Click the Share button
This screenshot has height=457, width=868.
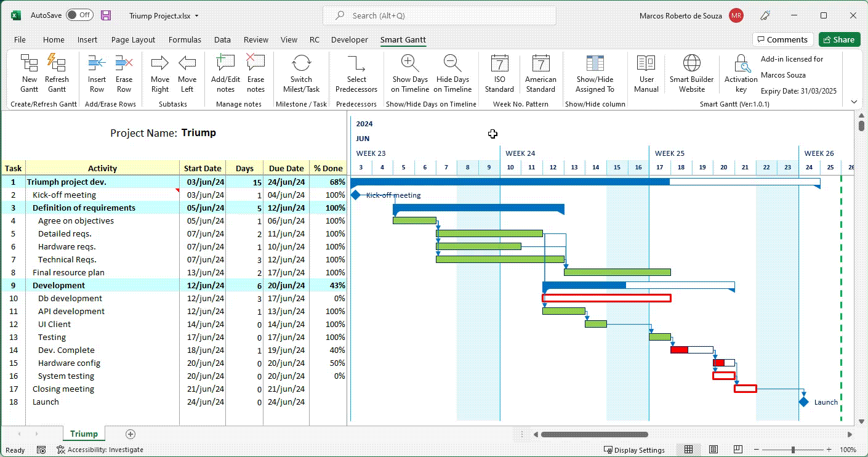pyautogui.click(x=839, y=40)
